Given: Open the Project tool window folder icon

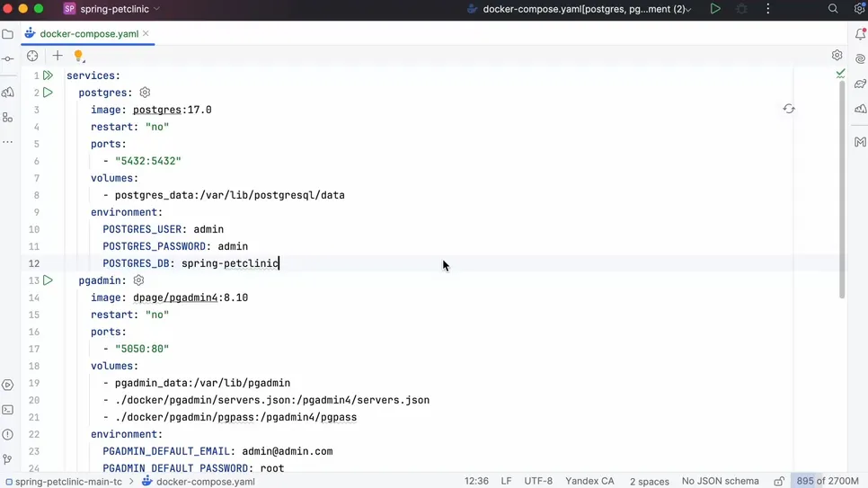Looking at the screenshot, I should [x=8, y=34].
